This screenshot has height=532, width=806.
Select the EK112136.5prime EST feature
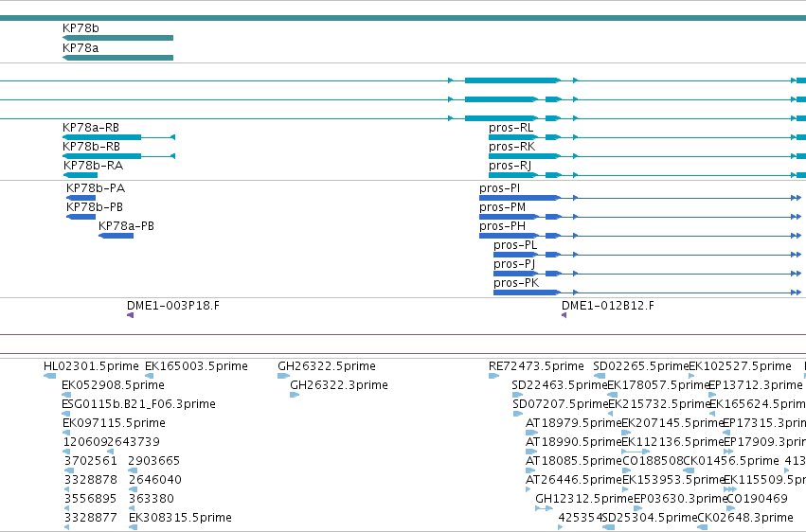(x=636, y=452)
